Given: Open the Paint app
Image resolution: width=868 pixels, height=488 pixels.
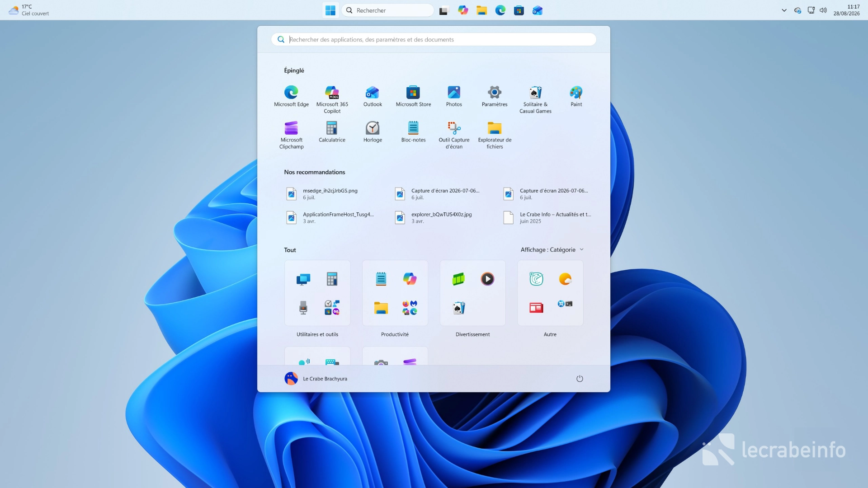Looking at the screenshot, I should coord(576,96).
